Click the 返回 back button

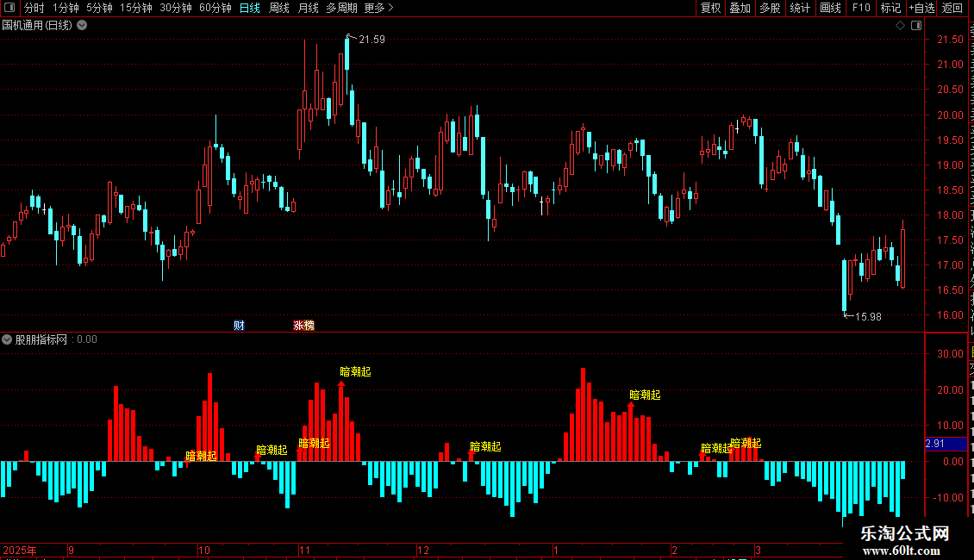(952, 8)
